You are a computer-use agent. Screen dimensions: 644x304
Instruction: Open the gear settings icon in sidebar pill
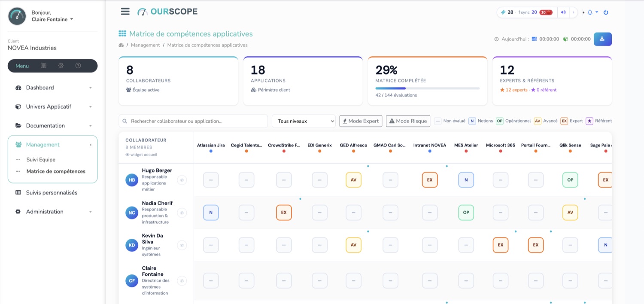tap(61, 66)
